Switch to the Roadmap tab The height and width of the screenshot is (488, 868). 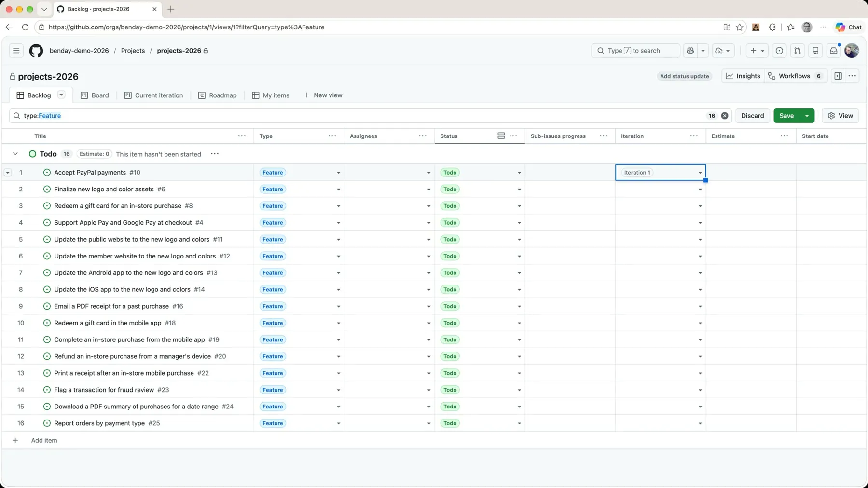point(217,95)
